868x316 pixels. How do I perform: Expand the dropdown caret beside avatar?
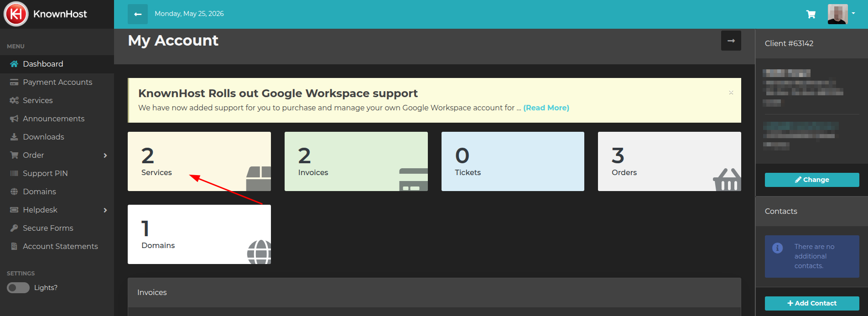click(x=853, y=13)
